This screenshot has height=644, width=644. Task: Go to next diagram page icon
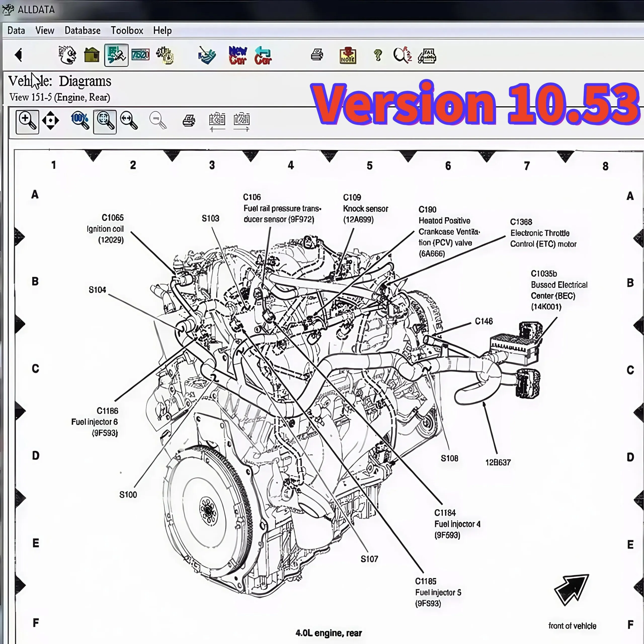pos(242,122)
